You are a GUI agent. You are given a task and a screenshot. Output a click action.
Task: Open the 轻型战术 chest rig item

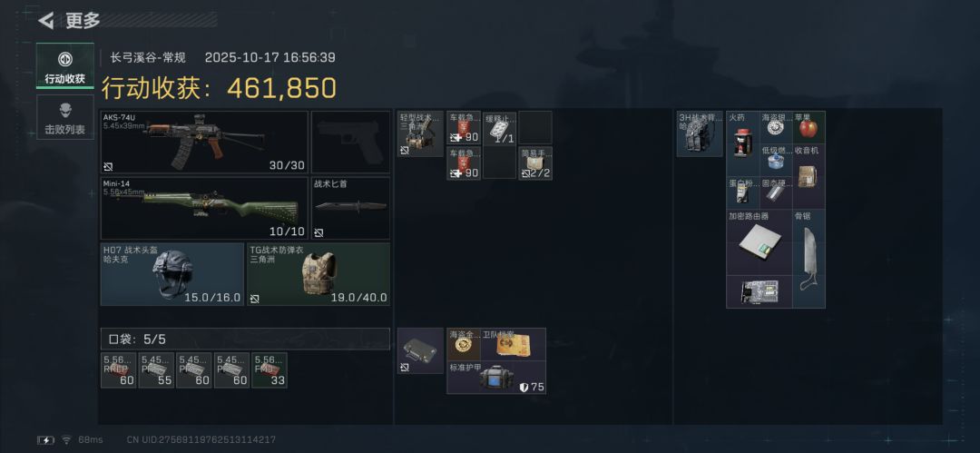click(420, 133)
